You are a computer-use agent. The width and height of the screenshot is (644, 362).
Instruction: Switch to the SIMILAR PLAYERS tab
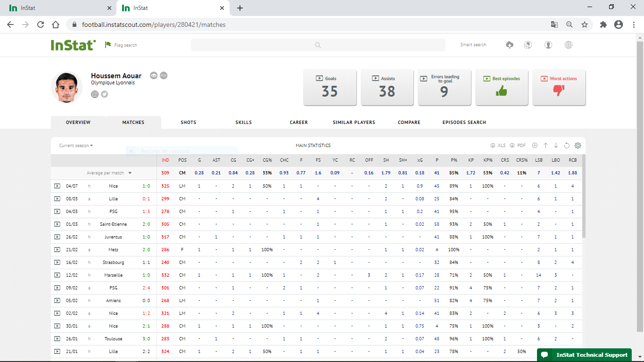354,123
